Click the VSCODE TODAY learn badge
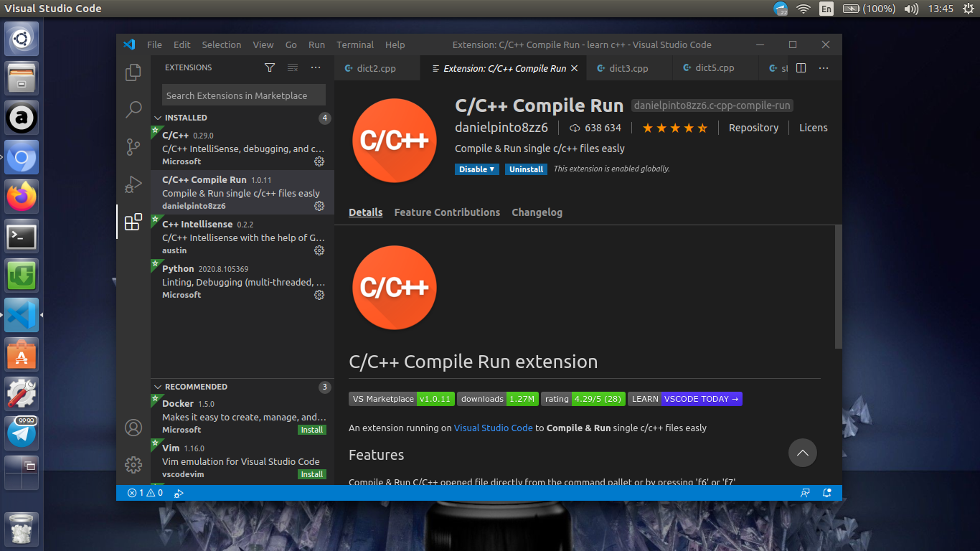 (x=685, y=399)
